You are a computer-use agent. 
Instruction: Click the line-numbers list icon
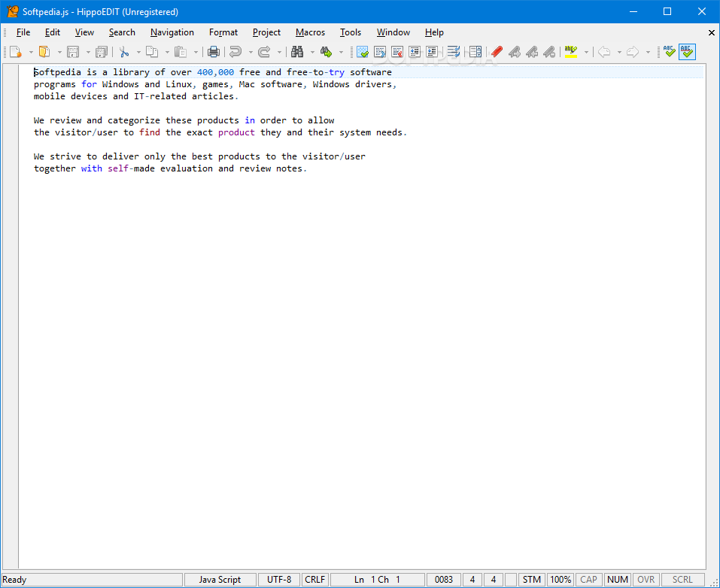tap(475, 52)
